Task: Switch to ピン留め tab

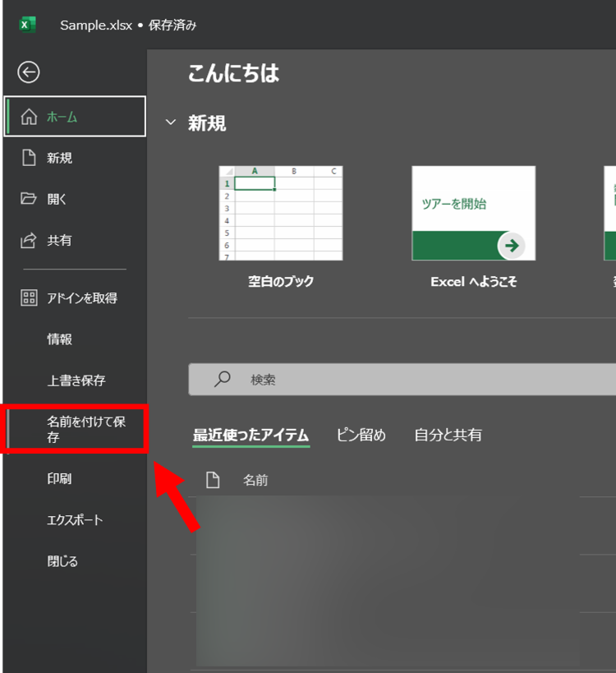Action: click(361, 435)
